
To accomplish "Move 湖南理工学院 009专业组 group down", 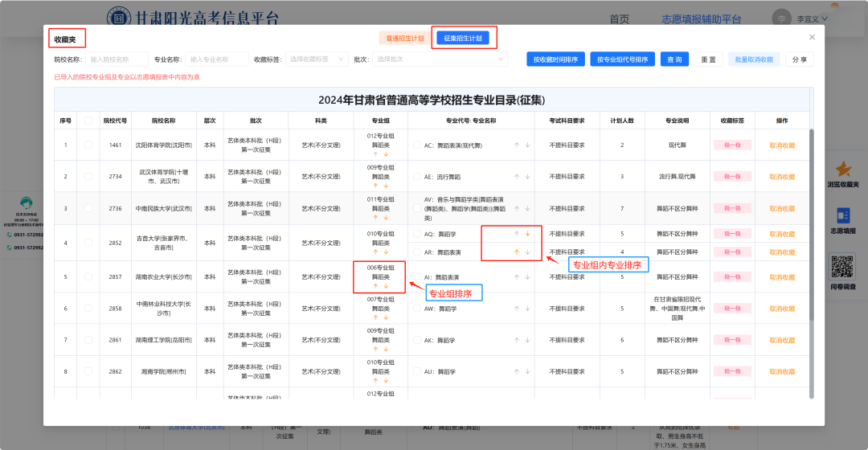I will [x=386, y=350].
